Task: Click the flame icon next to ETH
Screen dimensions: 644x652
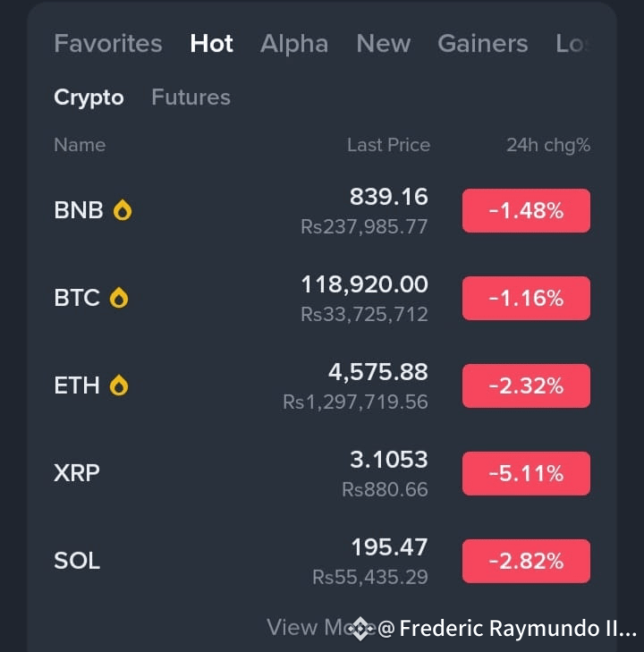Action: (119, 385)
